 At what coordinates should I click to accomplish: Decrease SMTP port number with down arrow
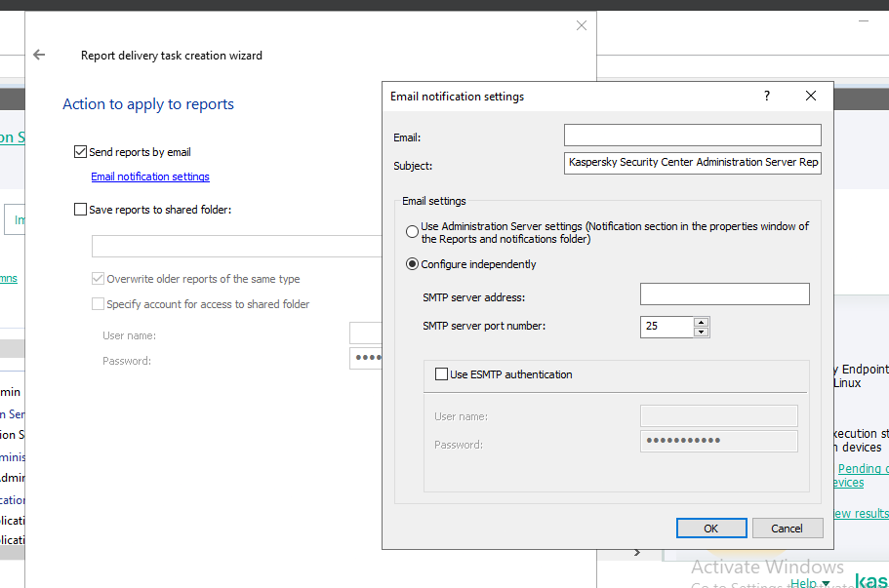700,333
